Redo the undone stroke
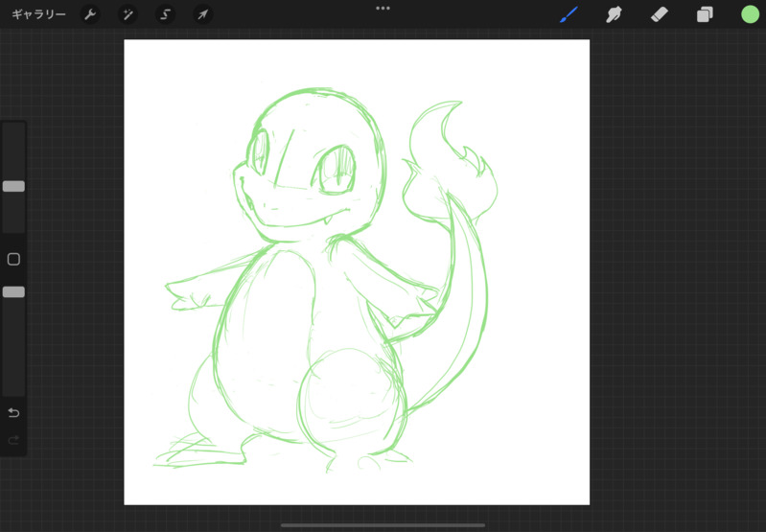This screenshot has height=532, width=766. 13,440
